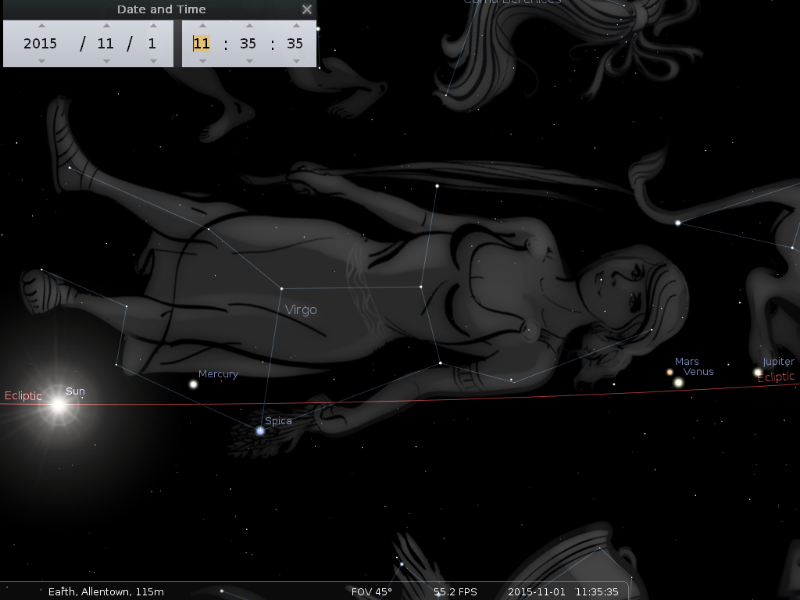Select the year field showing 2015
800x600 pixels.
(x=41, y=44)
